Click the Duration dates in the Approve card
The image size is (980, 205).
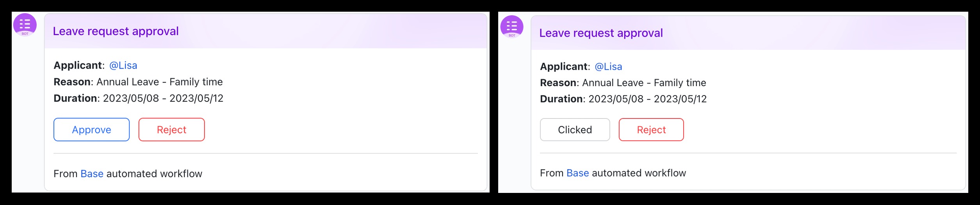(x=163, y=98)
